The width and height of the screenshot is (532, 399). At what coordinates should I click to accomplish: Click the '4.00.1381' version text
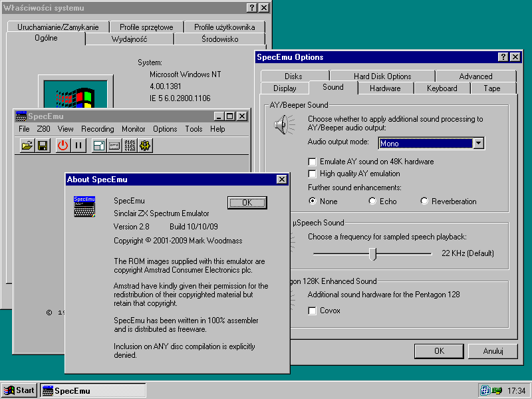(166, 86)
